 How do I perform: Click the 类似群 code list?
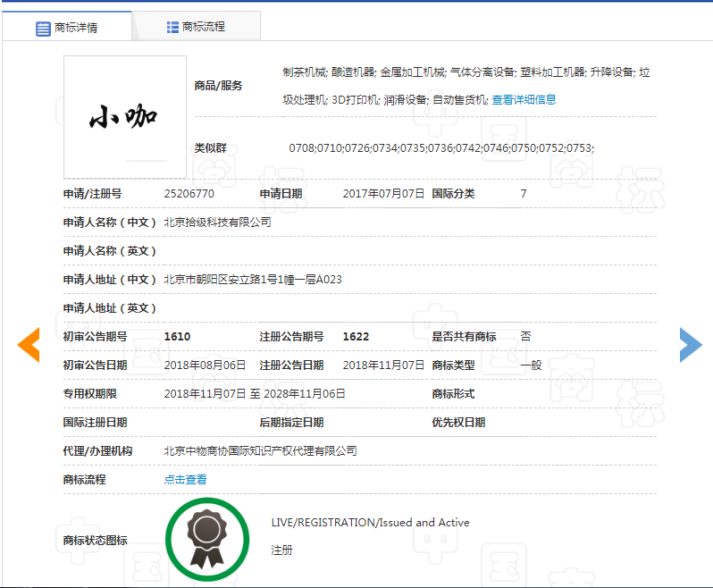pyautogui.click(x=440, y=148)
